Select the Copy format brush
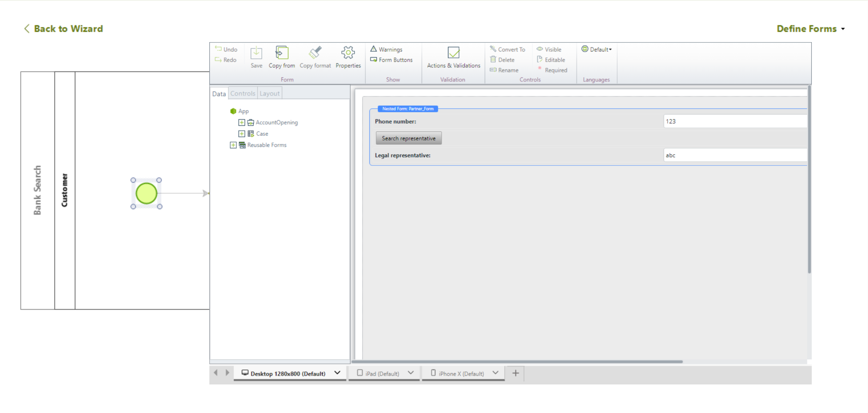The height and width of the screenshot is (413, 868). point(315,53)
